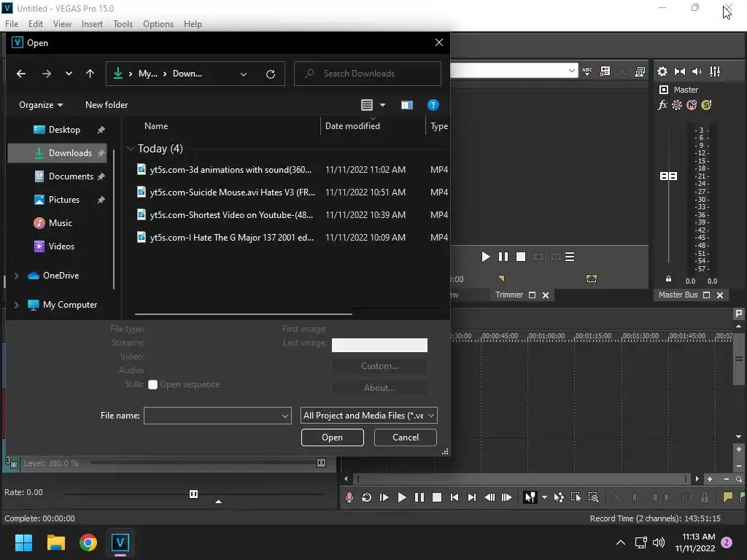Screen dimensions: 747x560
Task: Click Play From Start in timeline transport
Action: pos(384,497)
